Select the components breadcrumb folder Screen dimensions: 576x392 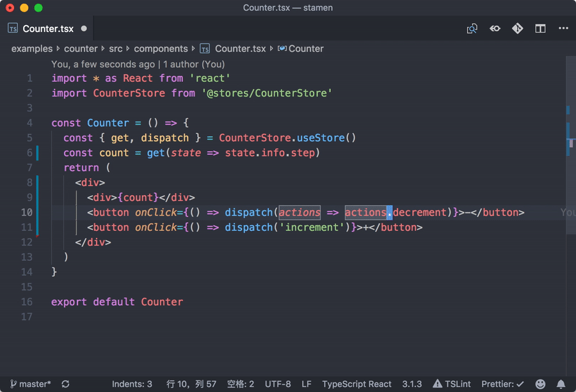point(161,49)
